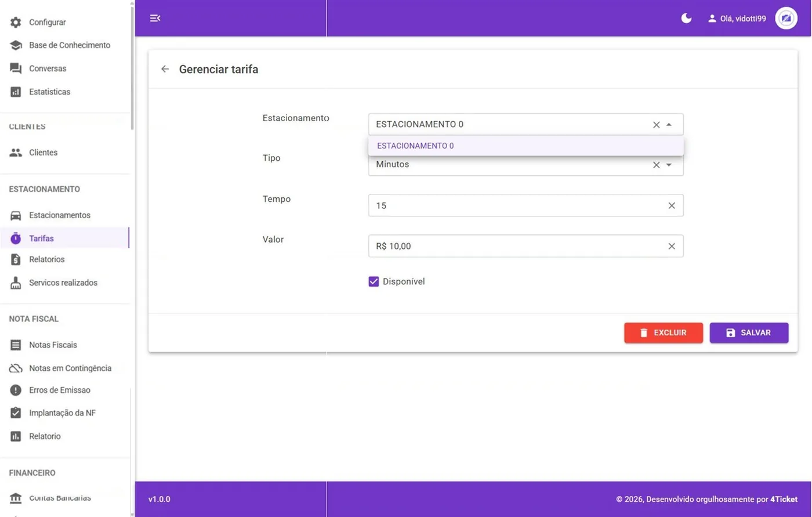Click the Relatorios document icon
Viewport: 812px width, 517px height.
pos(16,259)
